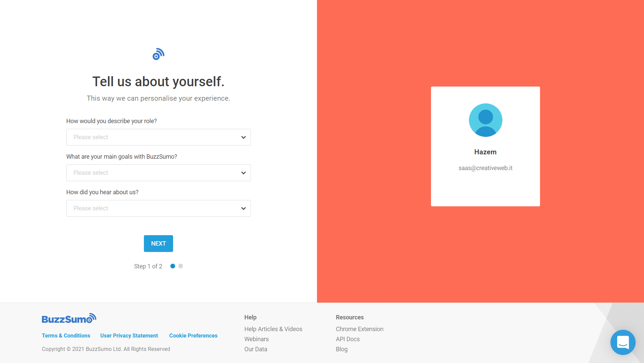Click the role dropdown chevron arrow
The image size is (644, 363).
point(243,137)
